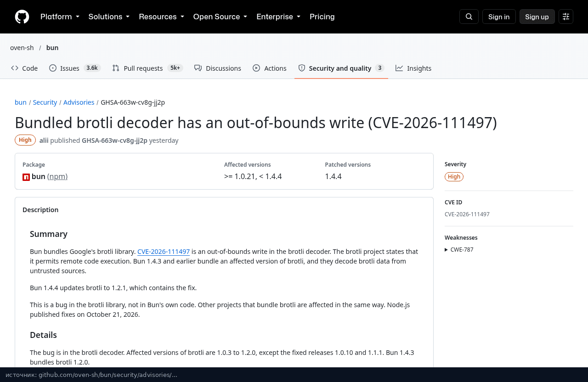588x382 pixels.
Task: Open the appearance settings sliders icon
Action: click(x=566, y=17)
